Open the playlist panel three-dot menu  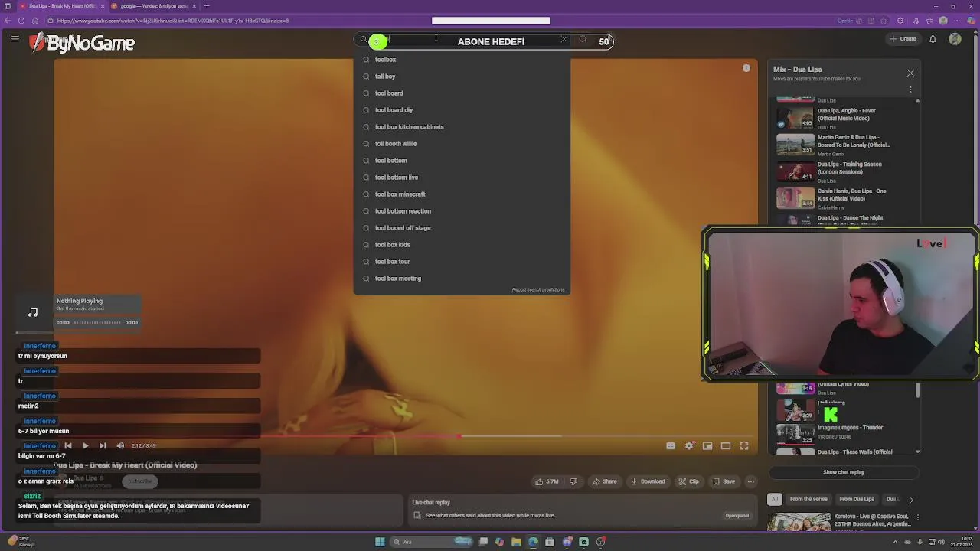point(910,90)
